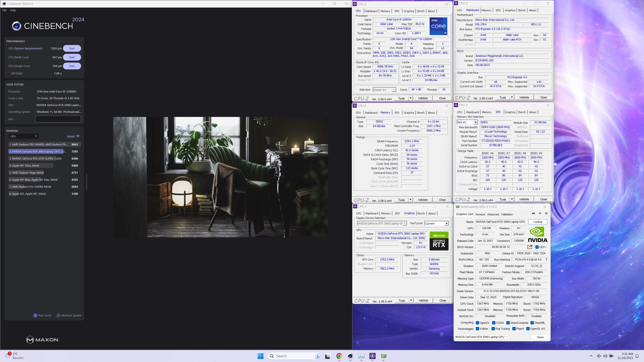644x362 pixels.
Task: Click the NVIDIA logo in GPU-Z
Action: pos(538,234)
